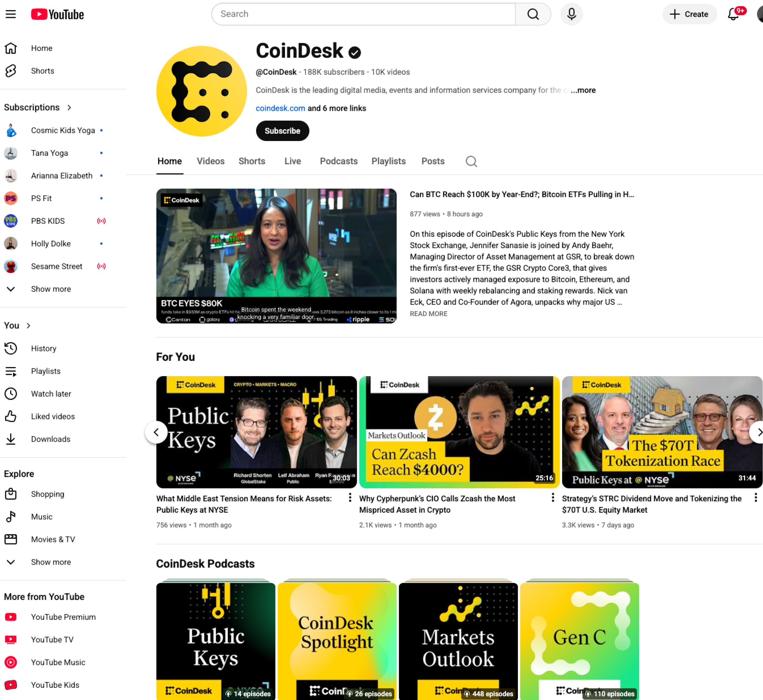
Task: Open the hamburger guide menu
Action: [x=11, y=14]
